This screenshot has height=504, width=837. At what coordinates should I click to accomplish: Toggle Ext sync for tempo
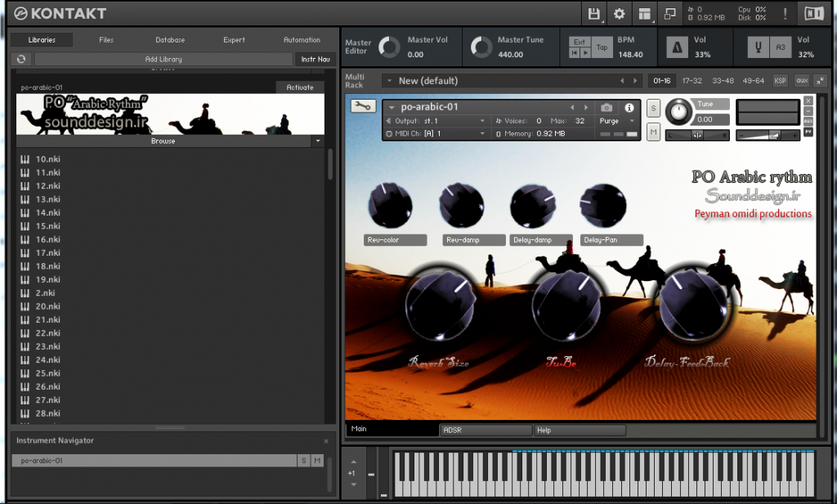580,42
